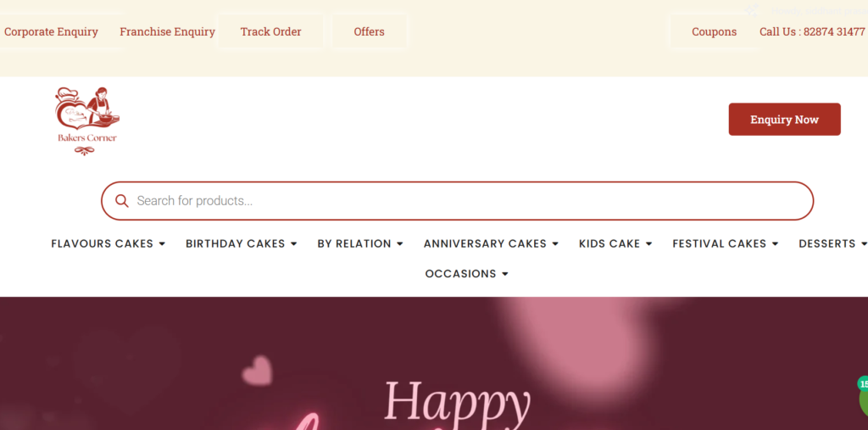This screenshot has height=430, width=868.
Task: Open the Anniversary Cakes menu
Action: click(x=491, y=243)
